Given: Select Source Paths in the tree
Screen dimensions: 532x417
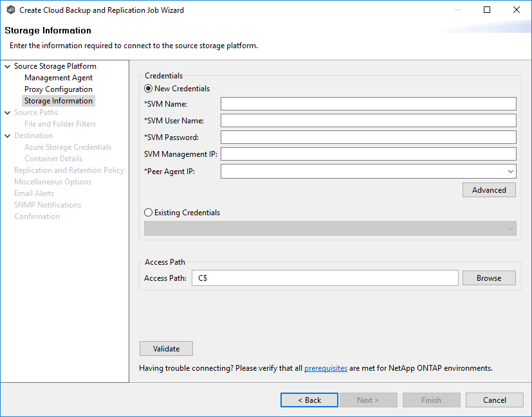Looking at the screenshot, I should pos(36,112).
